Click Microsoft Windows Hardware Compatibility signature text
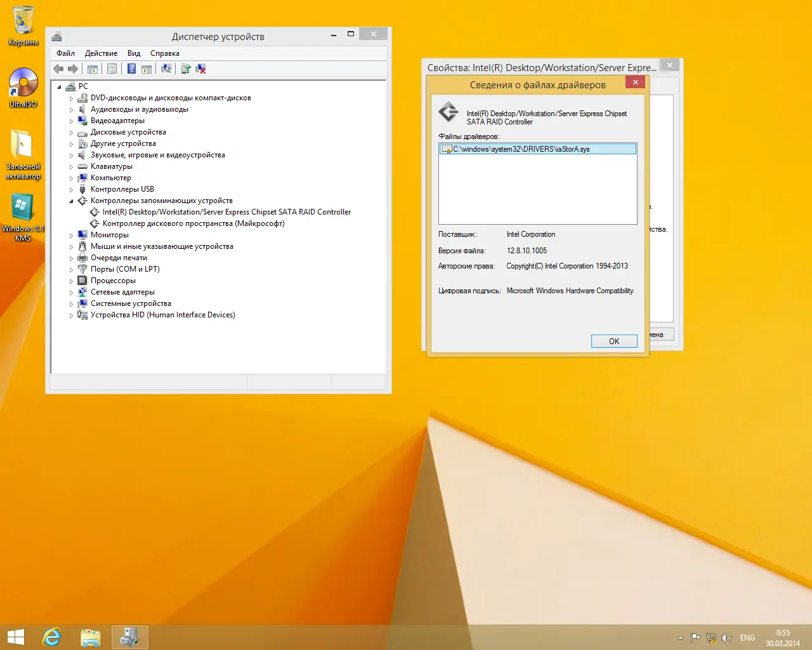 570,291
